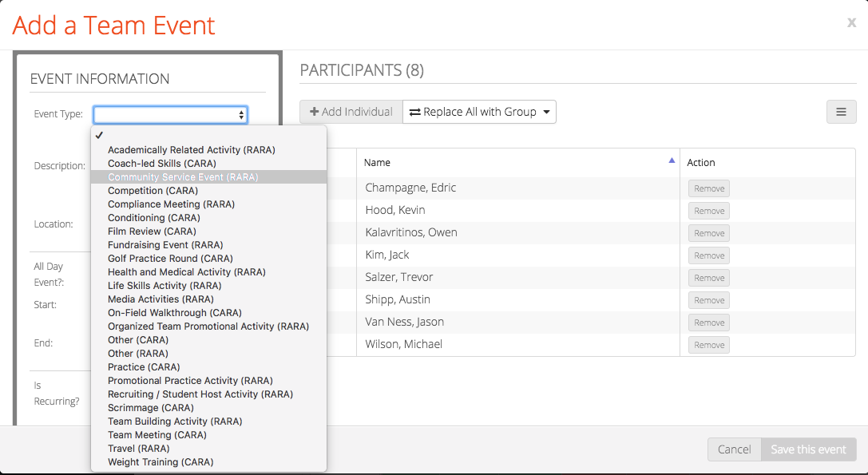Remove Kalavritinos, Owen from participants
This screenshot has height=475, width=868.
click(x=709, y=233)
